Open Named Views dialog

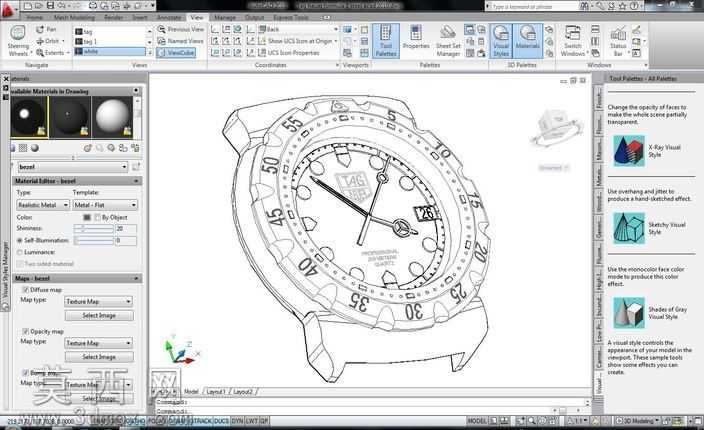point(180,41)
